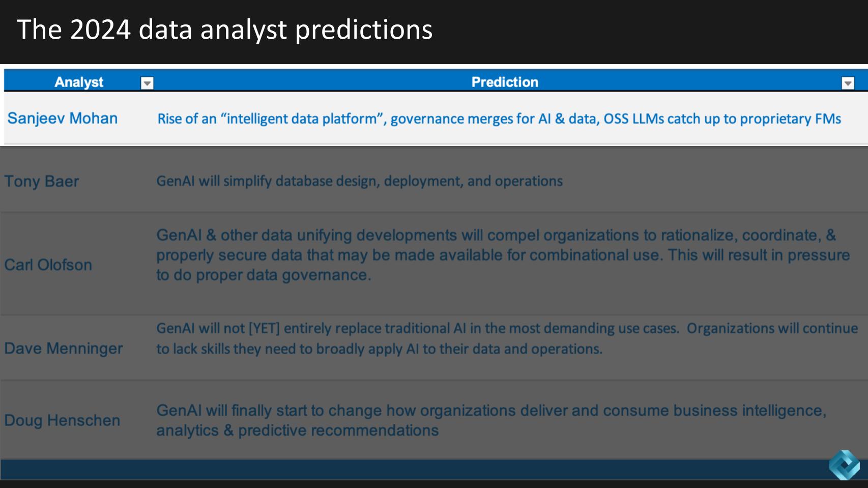This screenshot has width=868, height=488.
Task: Select the Prediction column header
Action: coord(504,82)
